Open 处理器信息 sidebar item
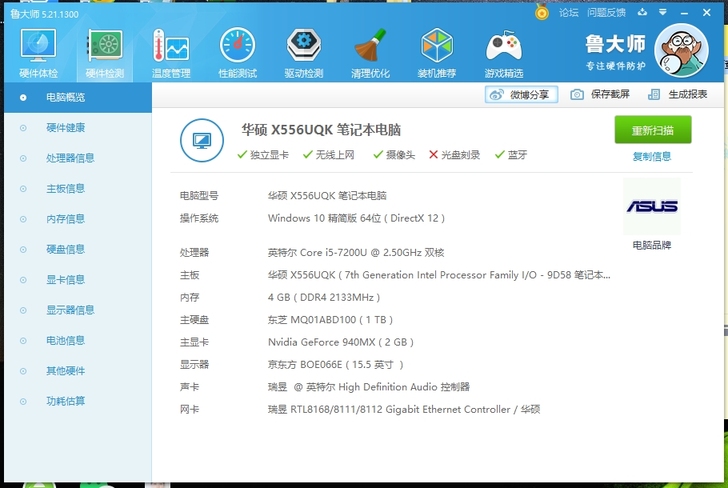Screen dimensions: 728x488 [x=78, y=158]
